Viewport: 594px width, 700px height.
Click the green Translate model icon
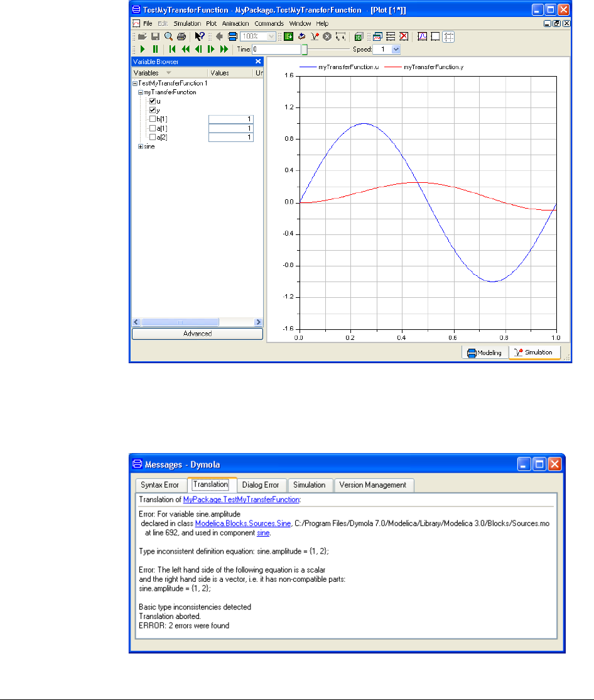[289, 36]
